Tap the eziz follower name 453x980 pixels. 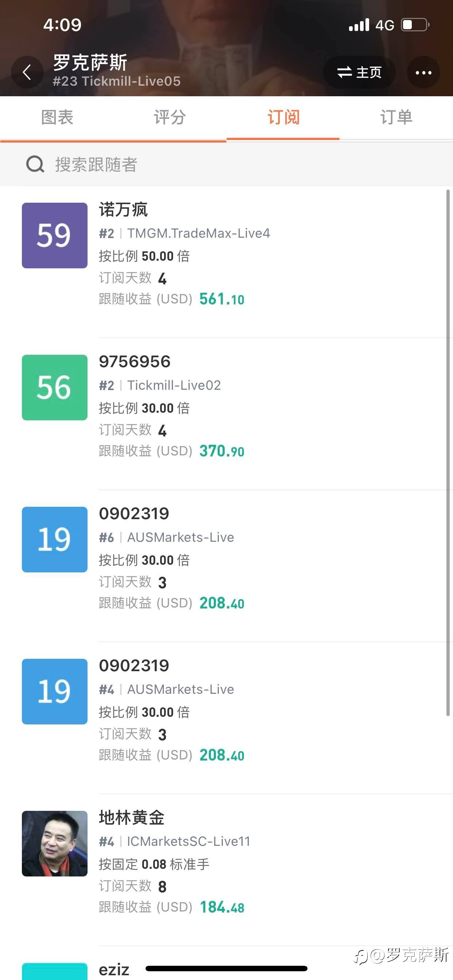pos(114,969)
